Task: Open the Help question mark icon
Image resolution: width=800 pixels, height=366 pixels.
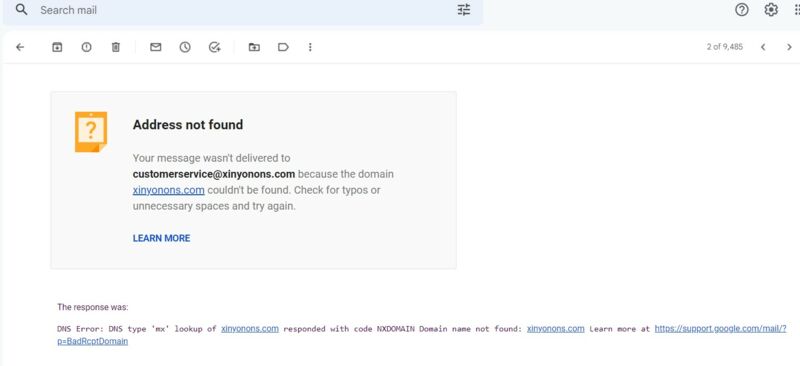Action: click(741, 10)
